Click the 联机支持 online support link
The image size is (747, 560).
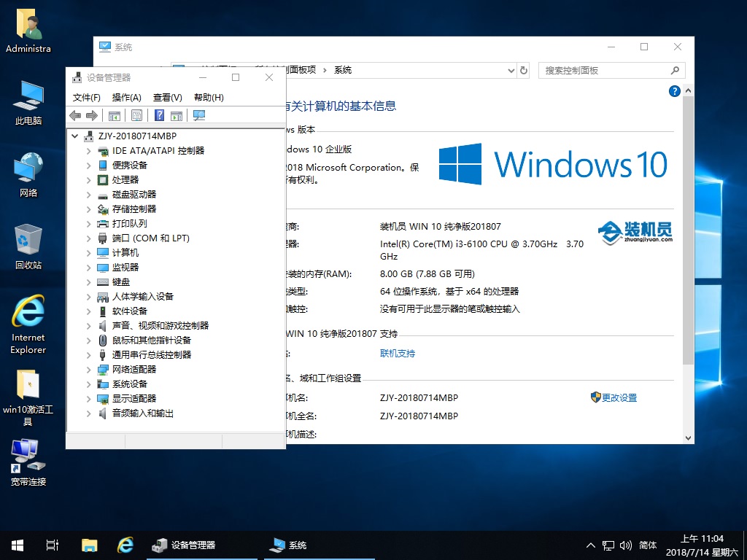pyautogui.click(x=398, y=354)
